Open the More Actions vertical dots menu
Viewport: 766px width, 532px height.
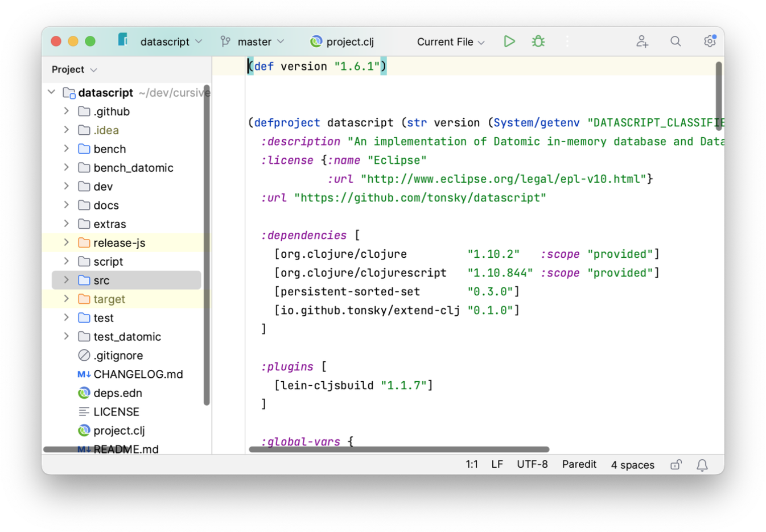(x=567, y=41)
